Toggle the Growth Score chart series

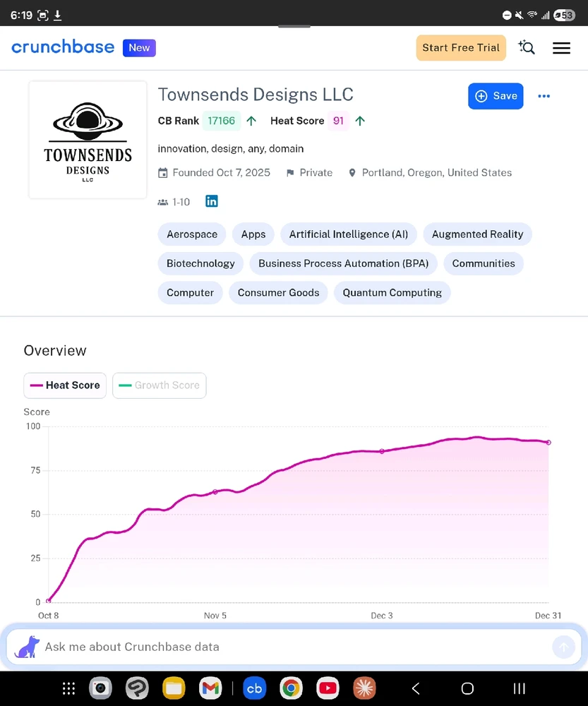coord(159,385)
